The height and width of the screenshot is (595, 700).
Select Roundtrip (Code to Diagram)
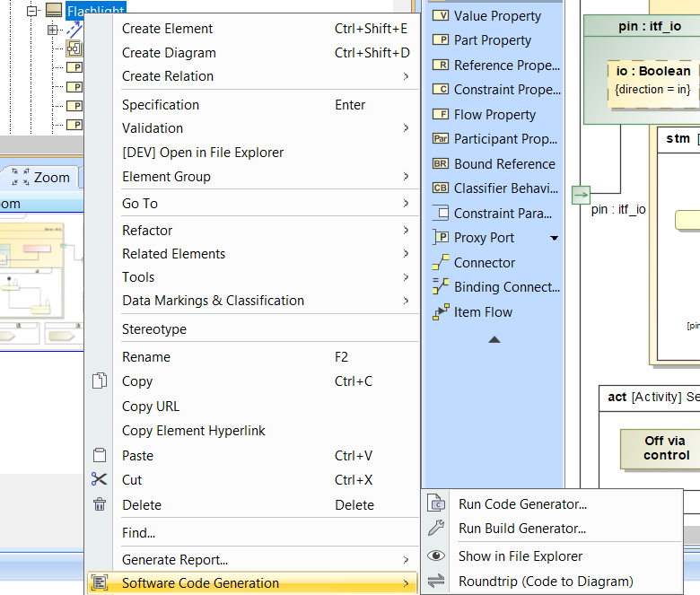(x=546, y=582)
